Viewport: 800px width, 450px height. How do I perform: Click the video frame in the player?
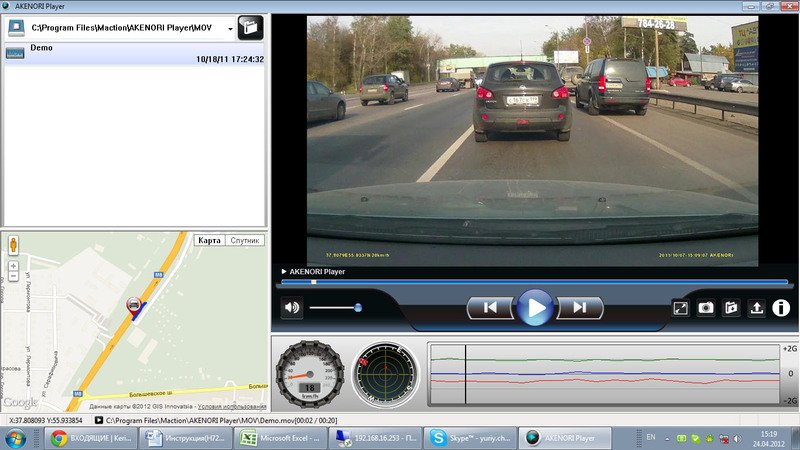click(532, 141)
